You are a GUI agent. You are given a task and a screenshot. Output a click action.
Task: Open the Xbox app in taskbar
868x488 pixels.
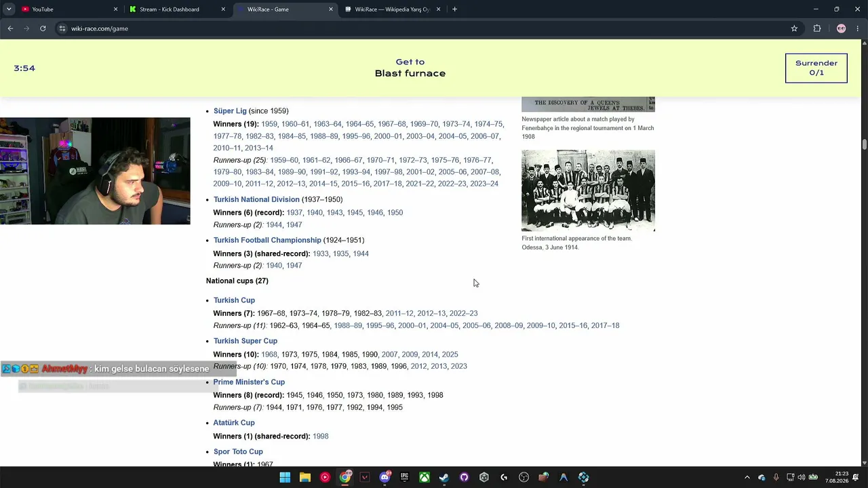(x=425, y=477)
